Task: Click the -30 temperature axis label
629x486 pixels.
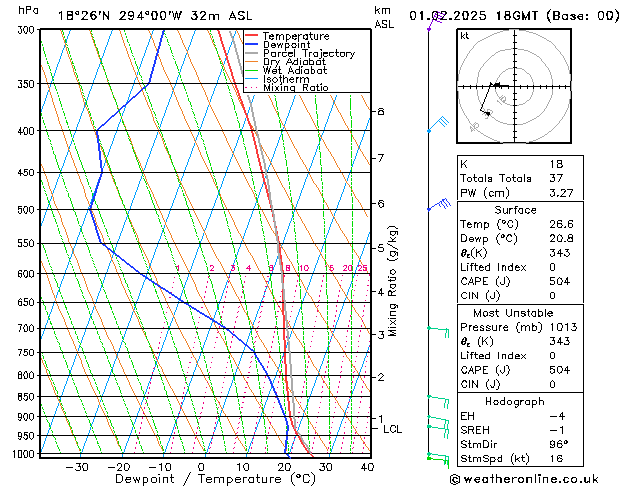Action: [x=77, y=467]
